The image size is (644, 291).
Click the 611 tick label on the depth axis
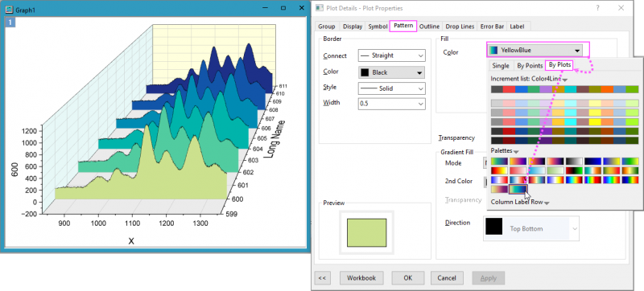pyautogui.click(x=283, y=87)
